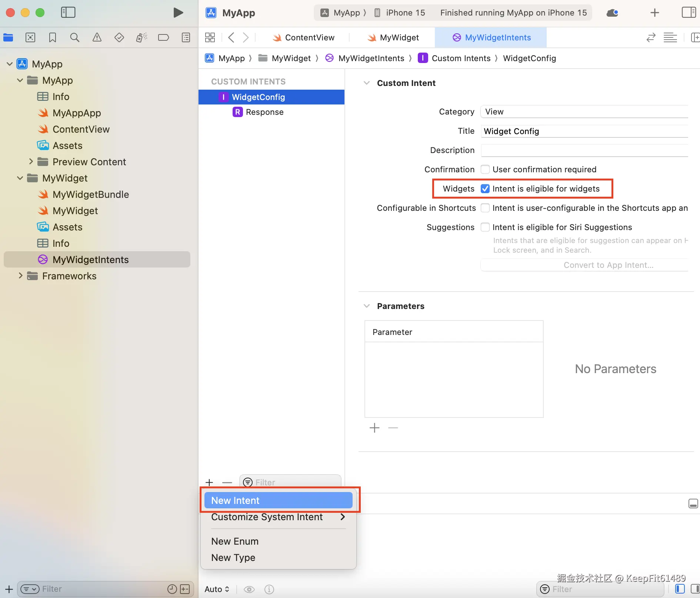
Task: Click Custom Intents in the breadcrumb
Action: 461,58
